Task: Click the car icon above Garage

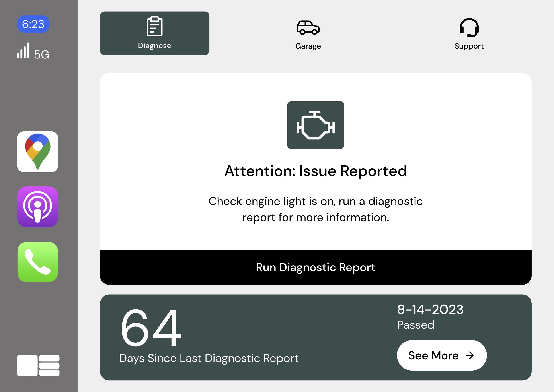Action: [308, 27]
